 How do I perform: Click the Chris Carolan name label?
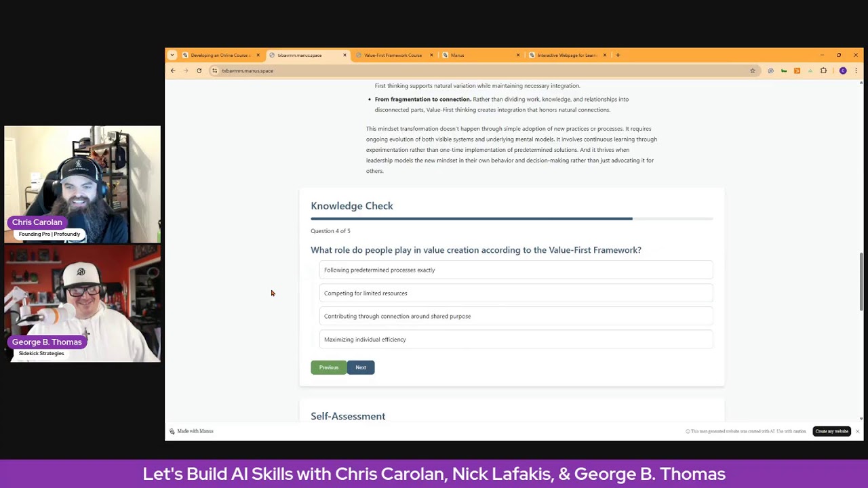click(37, 222)
